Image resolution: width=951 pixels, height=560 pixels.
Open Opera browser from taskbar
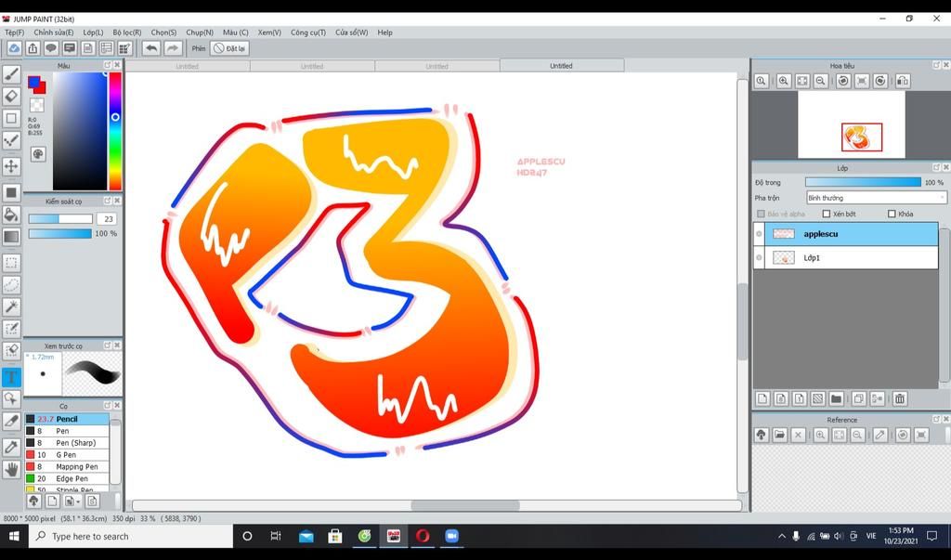pos(423,536)
